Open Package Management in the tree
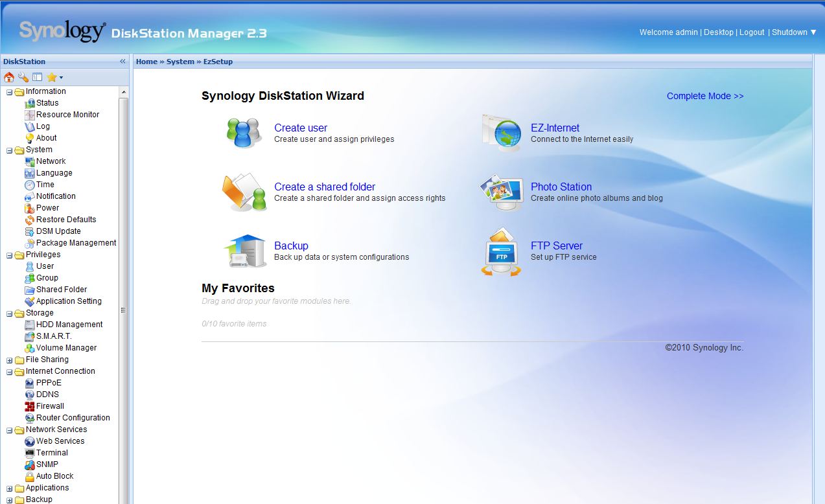This screenshot has width=825, height=504. coord(76,243)
